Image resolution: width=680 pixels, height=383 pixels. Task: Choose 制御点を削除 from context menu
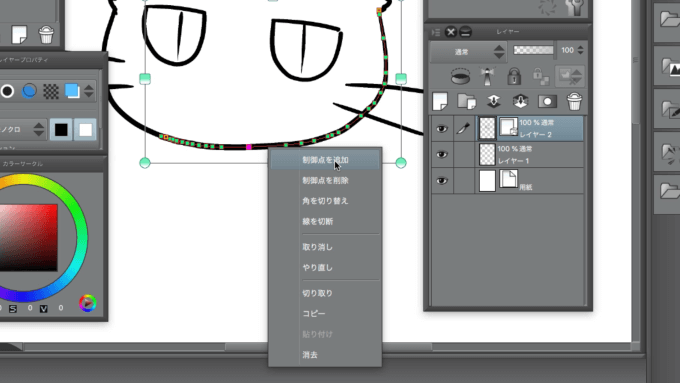point(325,180)
